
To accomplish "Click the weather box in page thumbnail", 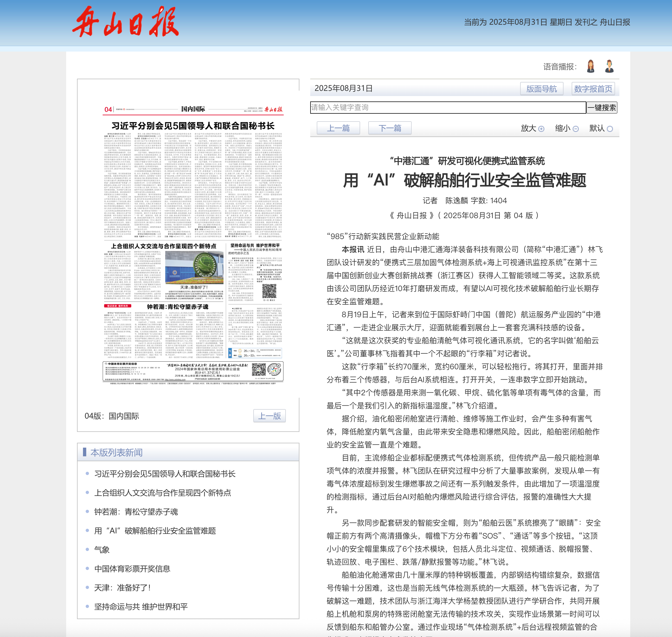I will click(x=255, y=353).
